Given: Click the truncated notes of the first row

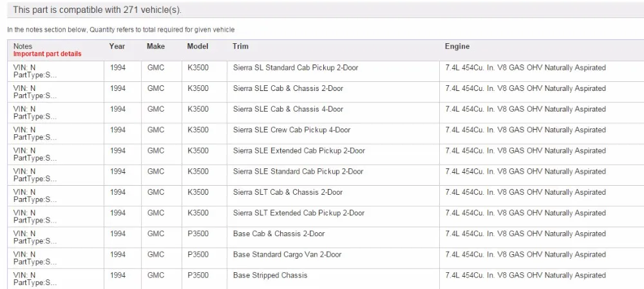Looking at the screenshot, I should (35, 71).
